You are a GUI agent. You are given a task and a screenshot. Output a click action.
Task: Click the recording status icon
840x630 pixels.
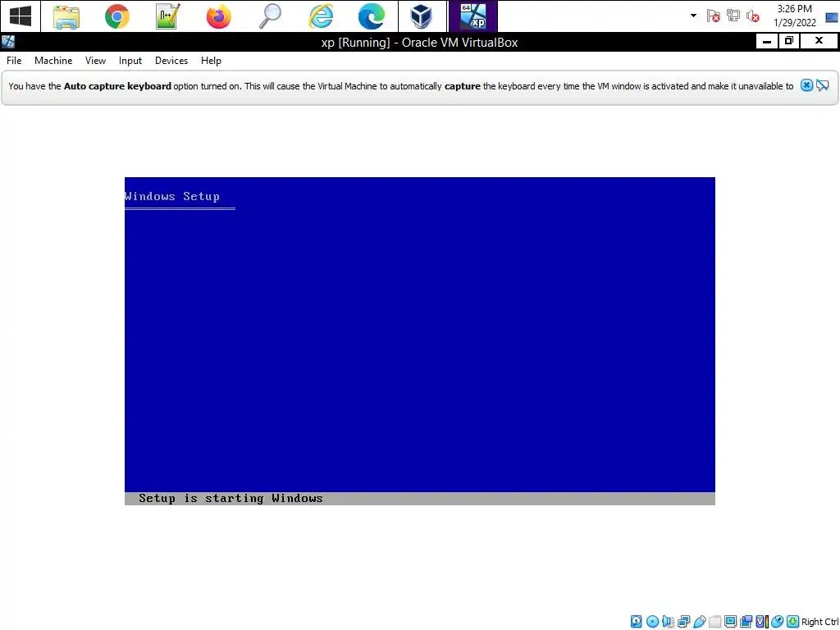pyautogui.click(x=746, y=622)
